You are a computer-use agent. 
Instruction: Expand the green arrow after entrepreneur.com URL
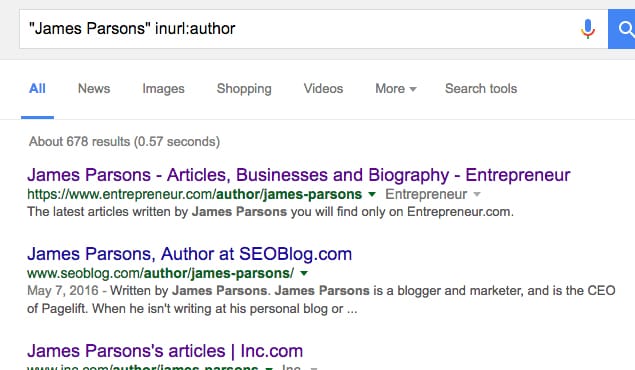(371, 194)
